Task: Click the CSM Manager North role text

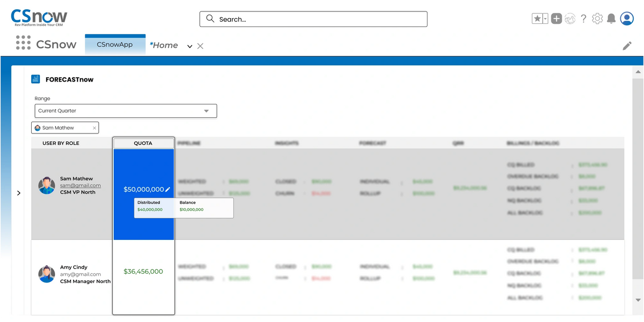Action: pyautogui.click(x=86, y=281)
